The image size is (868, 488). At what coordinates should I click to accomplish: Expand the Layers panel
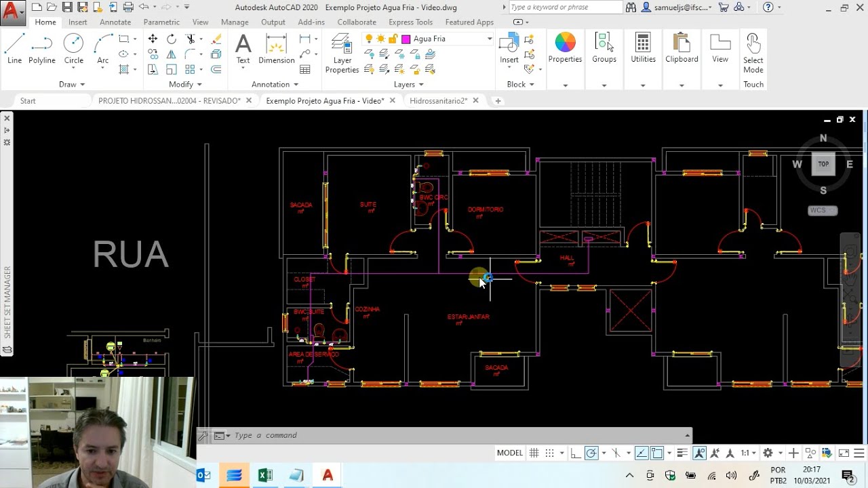point(409,84)
